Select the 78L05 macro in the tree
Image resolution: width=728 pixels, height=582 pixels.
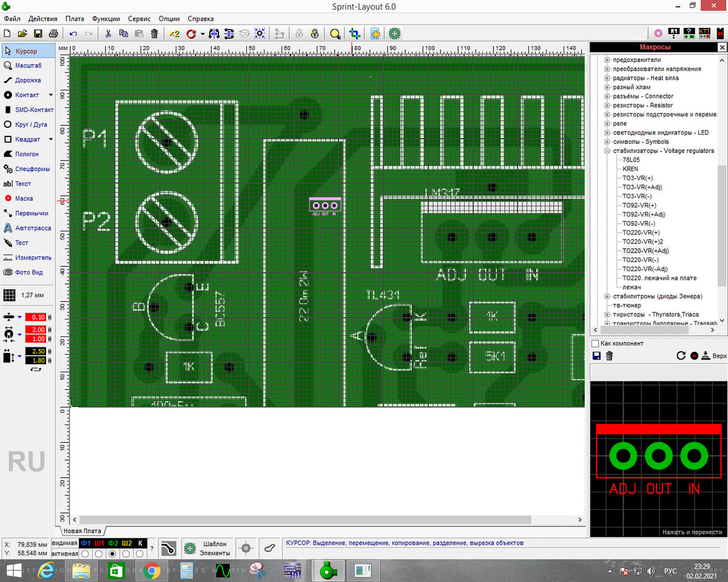tap(631, 159)
